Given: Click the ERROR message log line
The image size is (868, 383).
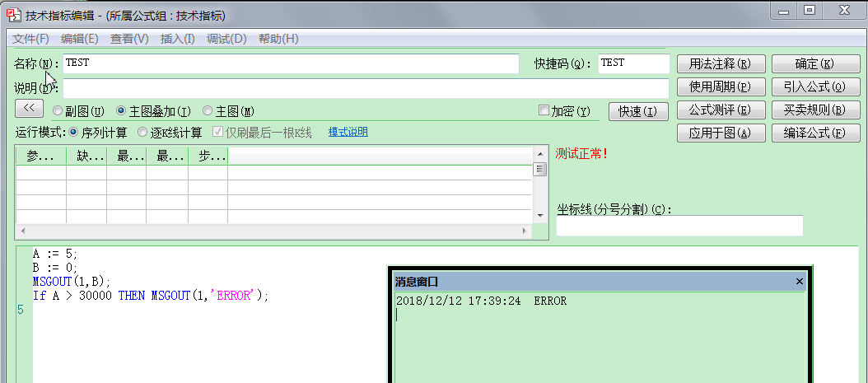Looking at the screenshot, I should (482, 301).
